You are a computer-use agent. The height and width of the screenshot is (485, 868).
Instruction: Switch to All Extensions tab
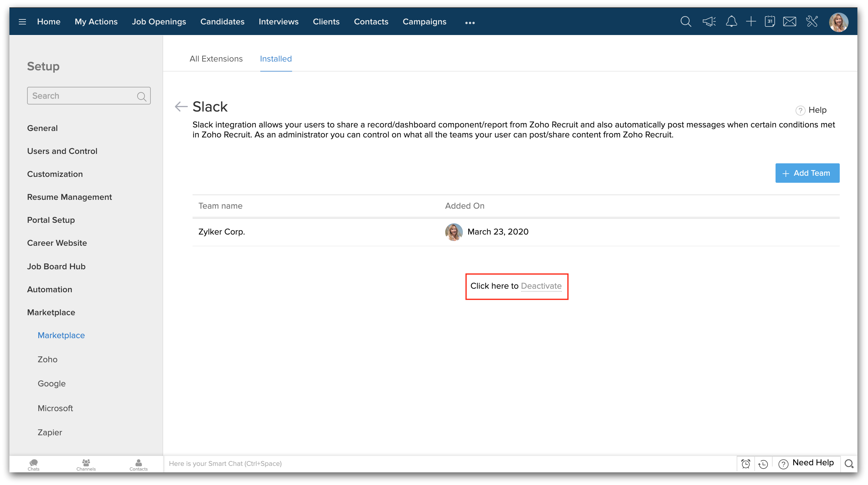(x=216, y=59)
